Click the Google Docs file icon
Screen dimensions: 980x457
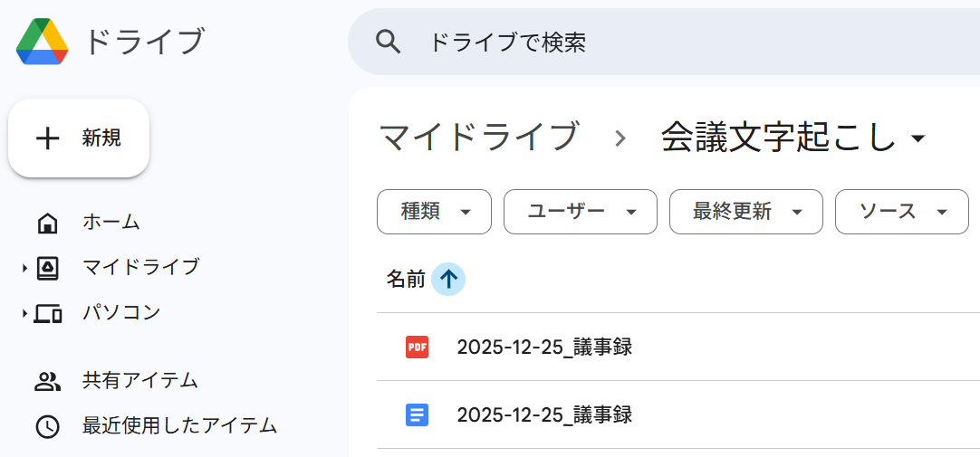pyautogui.click(x=417, y=415)
